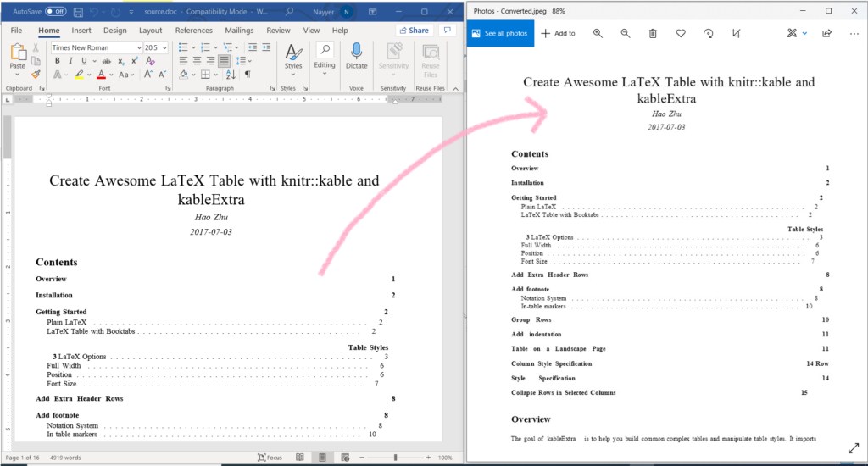
Task: Delete the image with trash icon
Action: pyautogui.click(x=653, y=33)
